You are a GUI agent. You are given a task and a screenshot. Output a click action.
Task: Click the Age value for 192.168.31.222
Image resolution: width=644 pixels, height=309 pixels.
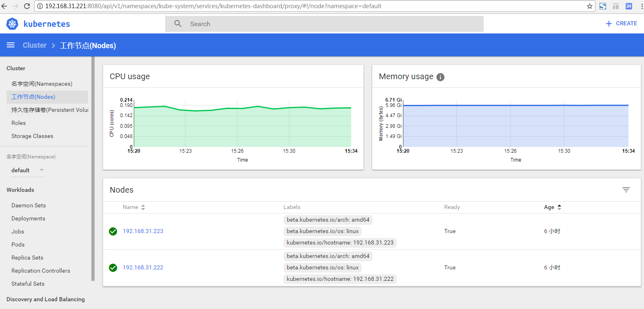click(552, 267)
